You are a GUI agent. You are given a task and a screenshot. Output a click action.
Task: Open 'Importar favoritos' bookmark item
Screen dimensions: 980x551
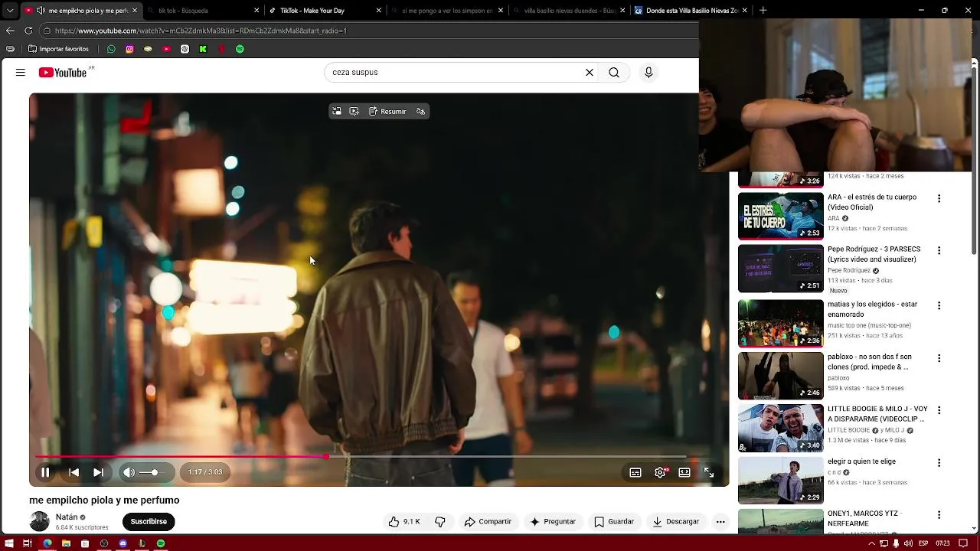click(59, 49)
